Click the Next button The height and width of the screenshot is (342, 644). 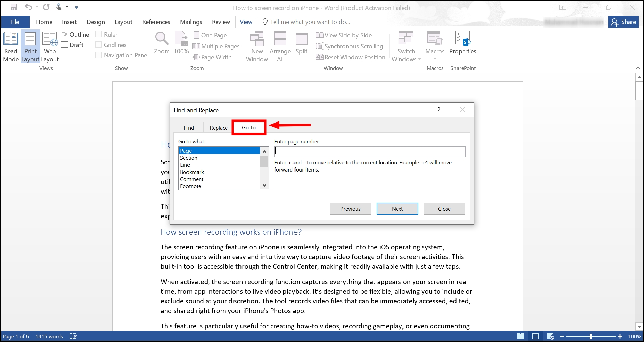pos(397,209)
